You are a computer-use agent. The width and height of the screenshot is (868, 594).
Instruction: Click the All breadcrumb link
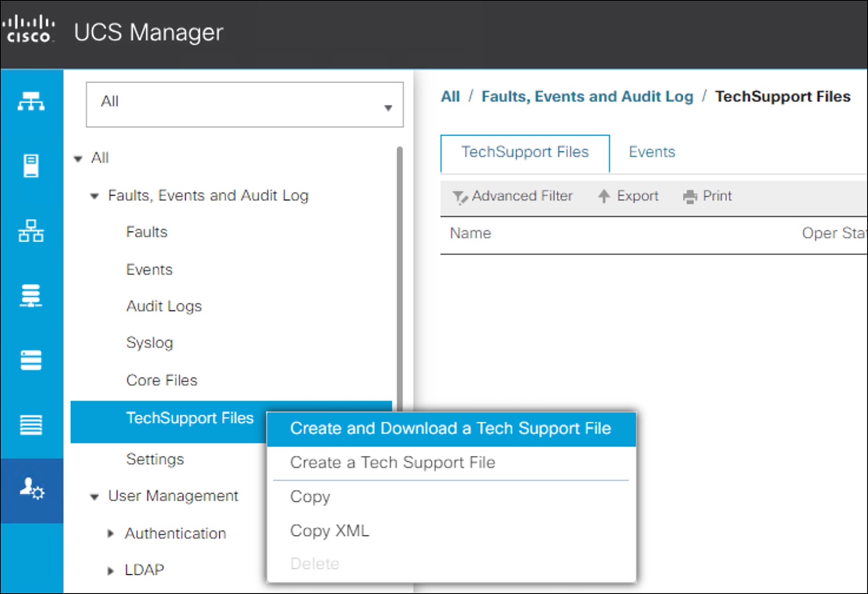click(x=450, y=96)
